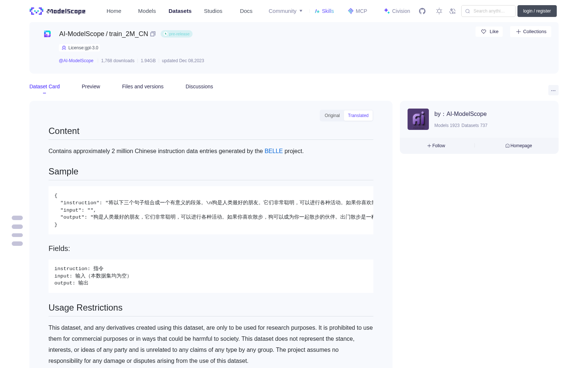The height and width of the screenshot is (368, 588).
Task: Open the Files and versions tab
Action: click(x=143, y=86)
